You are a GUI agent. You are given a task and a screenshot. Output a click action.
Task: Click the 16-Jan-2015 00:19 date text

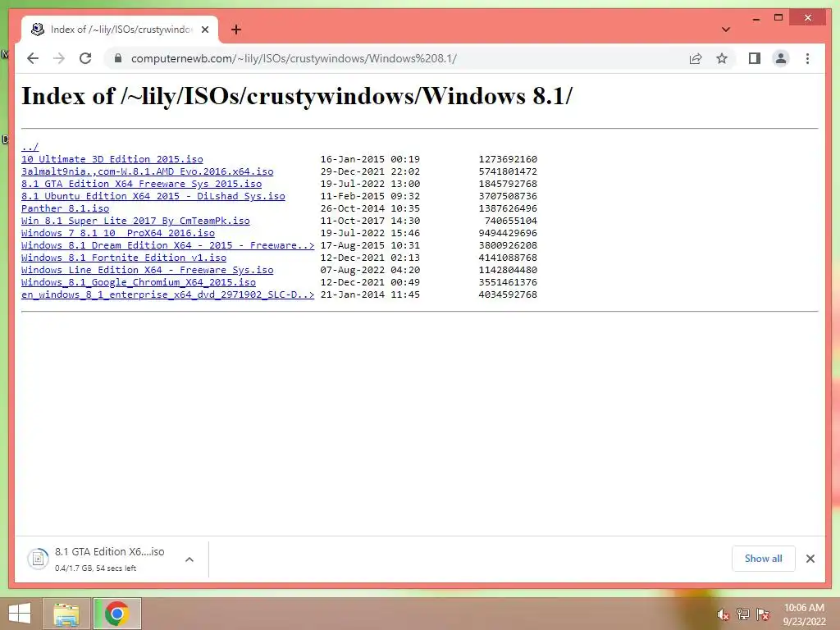pos(370,159)
